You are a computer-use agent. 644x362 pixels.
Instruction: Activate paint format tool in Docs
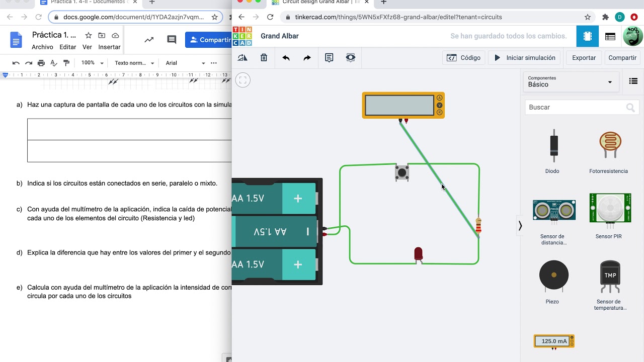66,63
